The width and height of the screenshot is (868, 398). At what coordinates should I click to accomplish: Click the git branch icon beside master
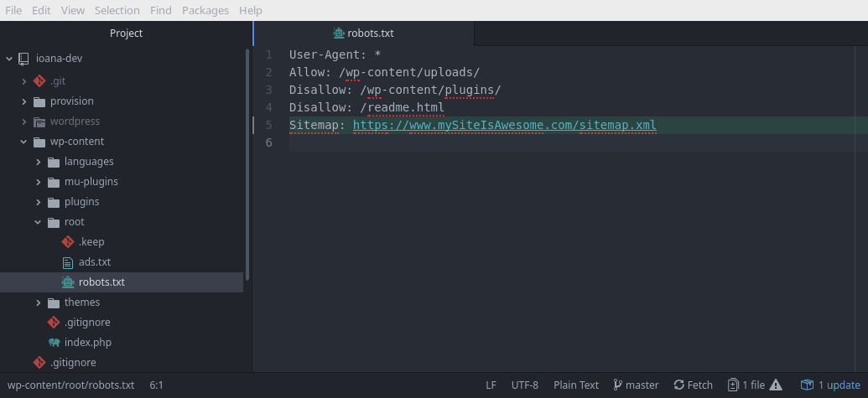coord(618,385)
